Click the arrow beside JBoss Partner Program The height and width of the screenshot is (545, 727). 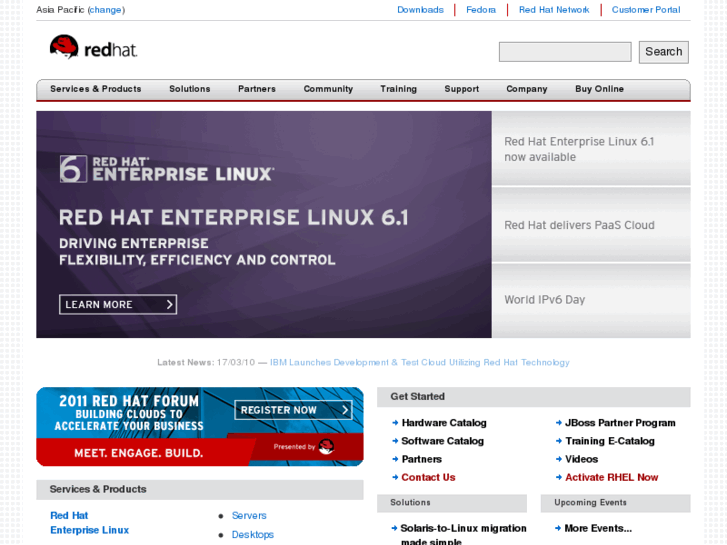coord(559,423)
